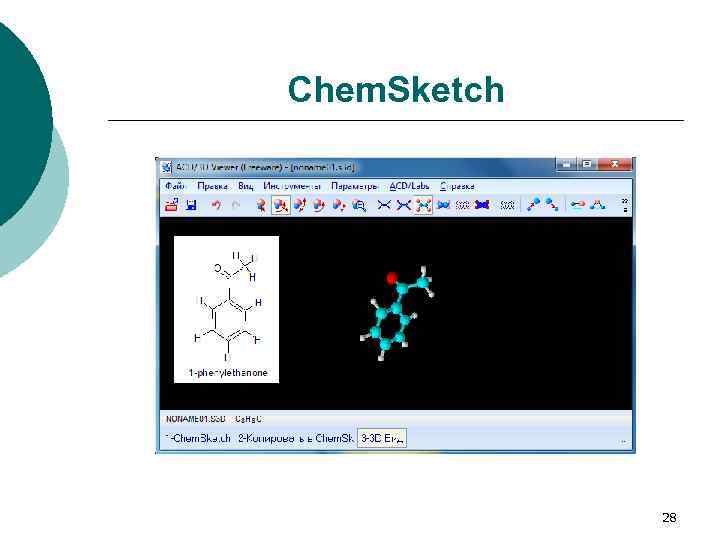Toggle the active Balls and Sticks style

[423, 205]
